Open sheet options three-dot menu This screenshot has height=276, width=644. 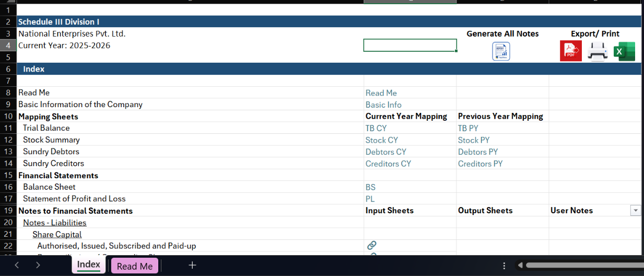504,266
